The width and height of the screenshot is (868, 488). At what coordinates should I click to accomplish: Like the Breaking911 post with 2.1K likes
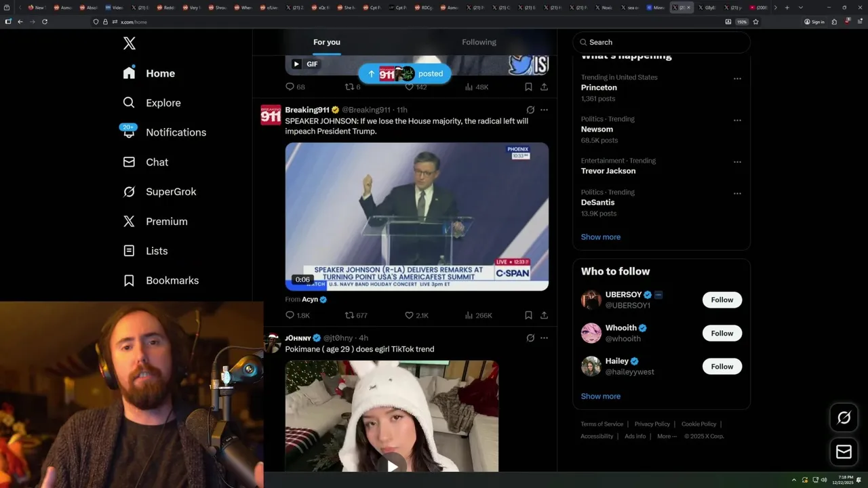point(416,315)
